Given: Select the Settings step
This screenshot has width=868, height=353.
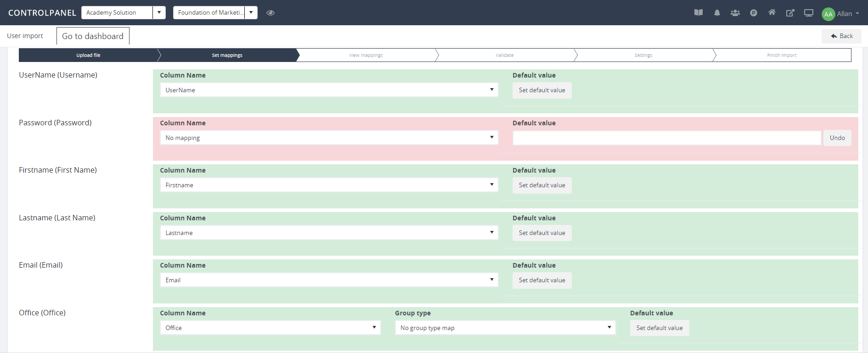Looking at the screenshot, I should coord(643,55).
